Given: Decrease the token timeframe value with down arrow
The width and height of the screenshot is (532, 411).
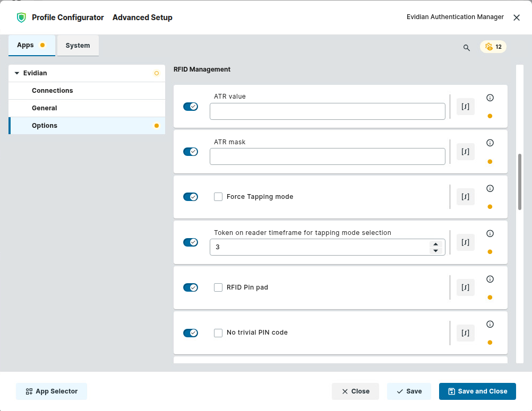Looking at the screenshot, I should [x=436, y=251].
